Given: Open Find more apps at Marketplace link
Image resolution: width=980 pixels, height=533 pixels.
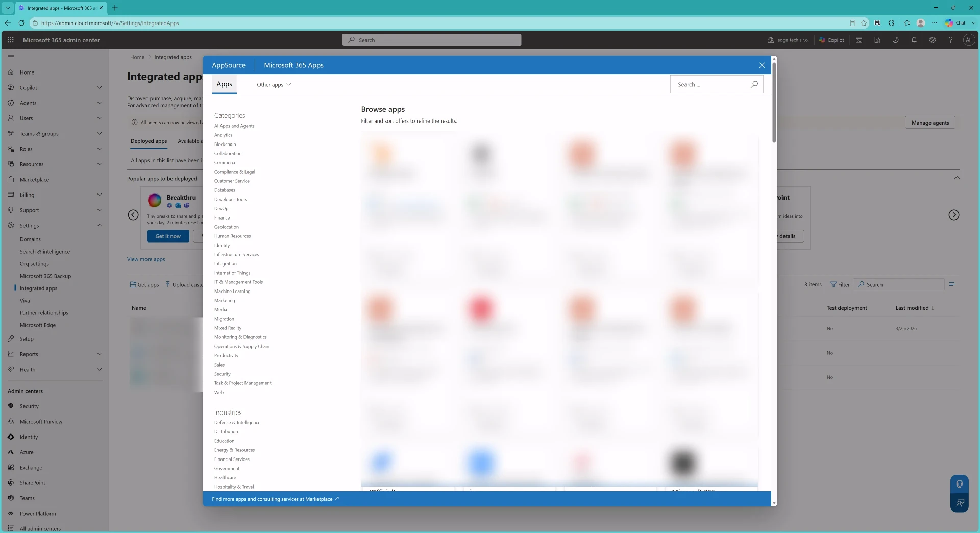Looking at the screenshot, I should (x=275, y=499).
